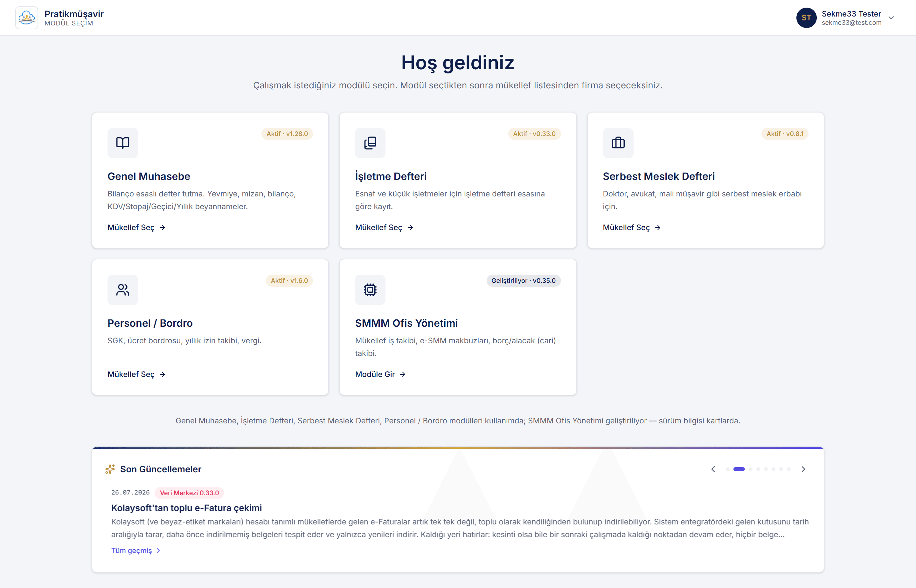This screenshot has width=916, height=588.
Task: Select the last carousel pagination dot
Action: coord(788,469)
